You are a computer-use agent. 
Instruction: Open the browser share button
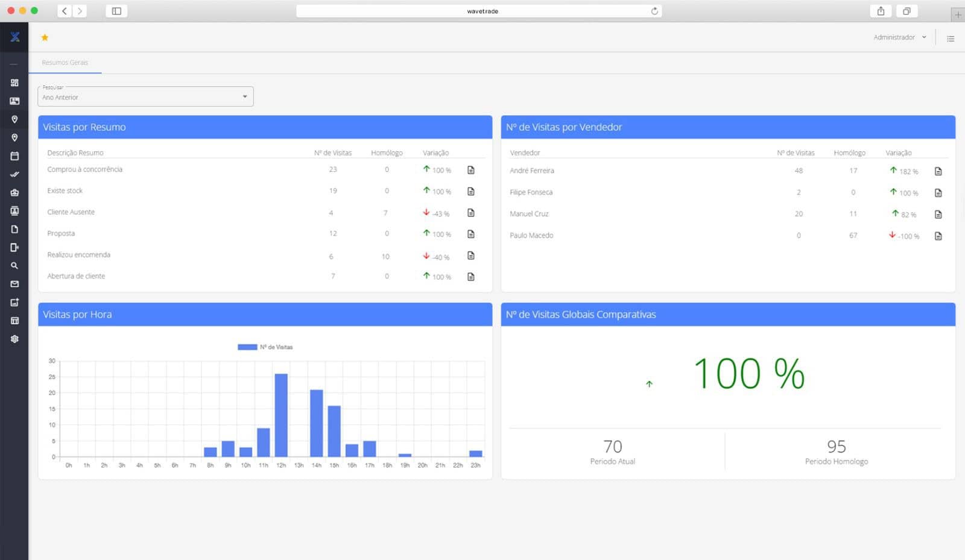point(881,11)
